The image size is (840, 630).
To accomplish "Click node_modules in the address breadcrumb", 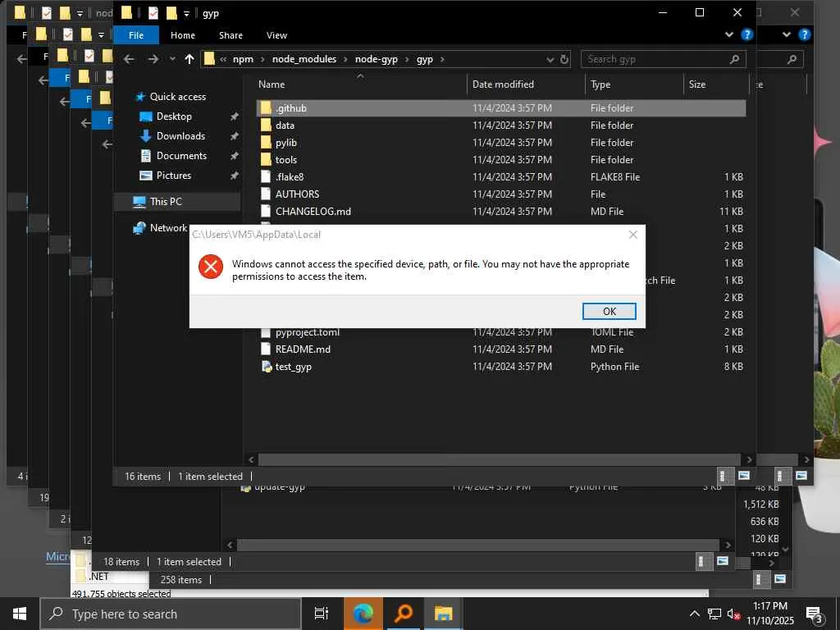I will point(304,59).
